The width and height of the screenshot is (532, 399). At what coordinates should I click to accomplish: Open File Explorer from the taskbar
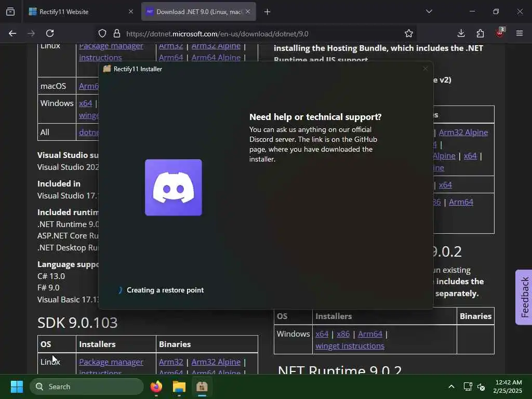179,387
